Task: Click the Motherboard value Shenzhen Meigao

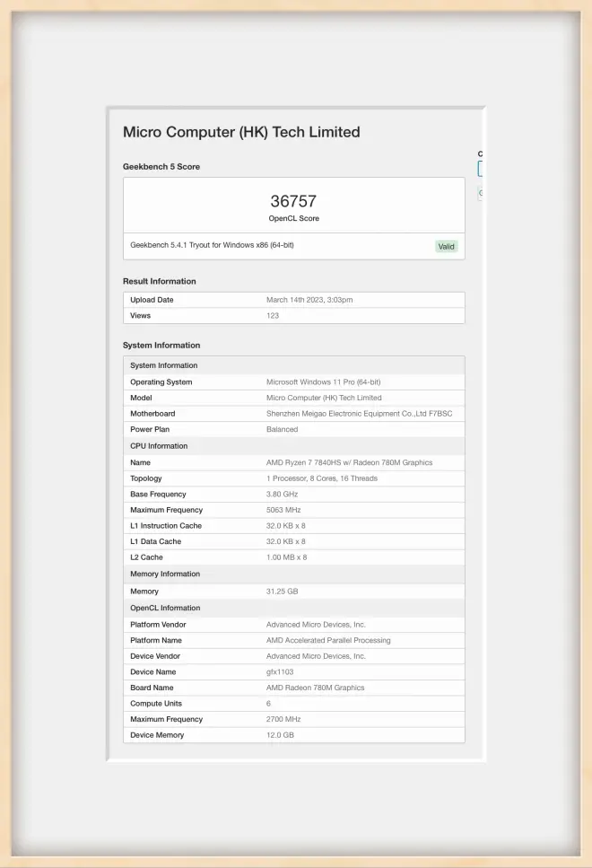Action: tap(359, 414)
